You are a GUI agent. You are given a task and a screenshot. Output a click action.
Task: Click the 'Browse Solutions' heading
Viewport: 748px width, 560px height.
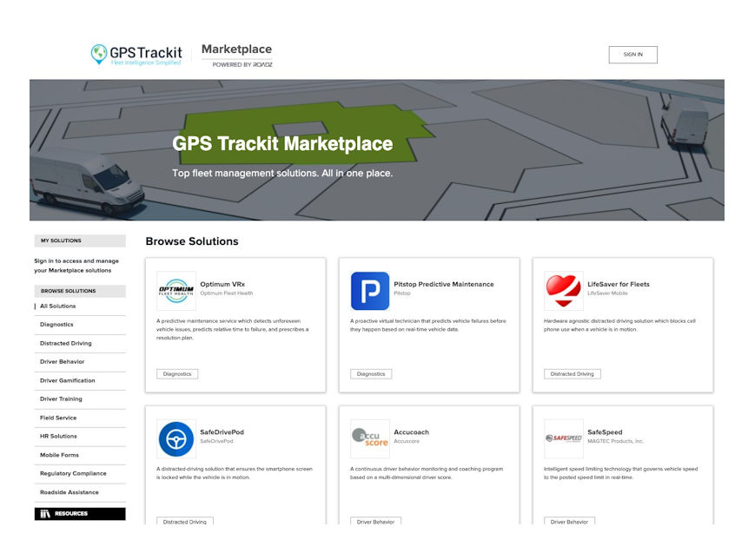coord(192,241)
